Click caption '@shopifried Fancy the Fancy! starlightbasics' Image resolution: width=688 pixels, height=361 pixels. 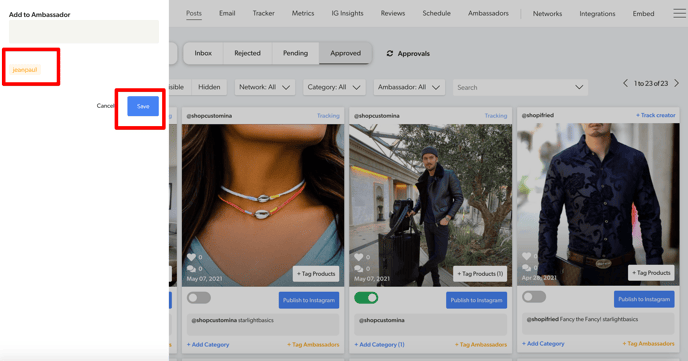coord(582,319)
